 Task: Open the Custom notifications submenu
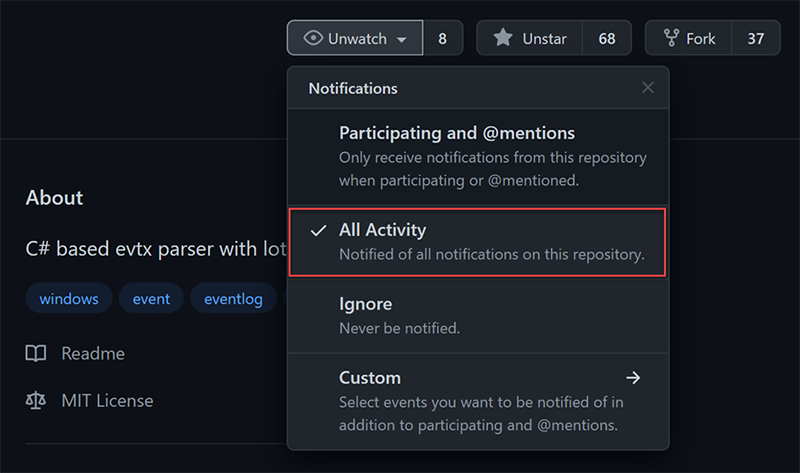pyautogui.click(x=478, y=401)
